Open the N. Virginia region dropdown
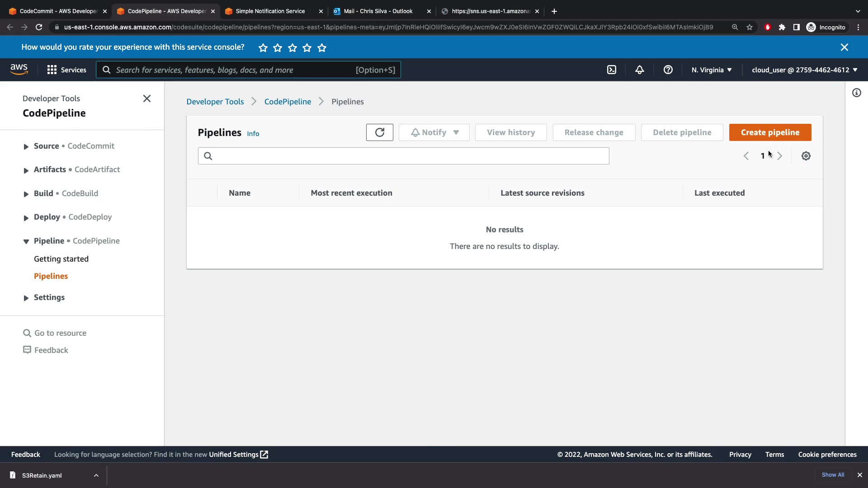 [712, 70]
